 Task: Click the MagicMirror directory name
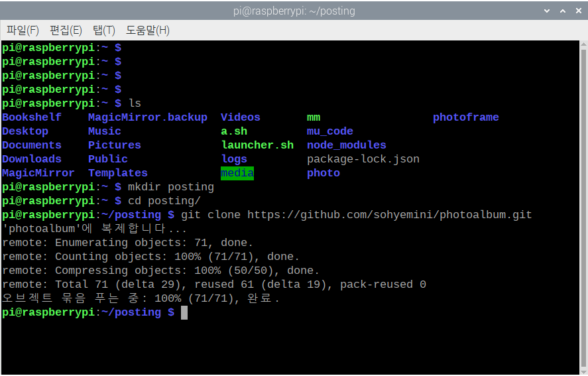coord(38,173)
